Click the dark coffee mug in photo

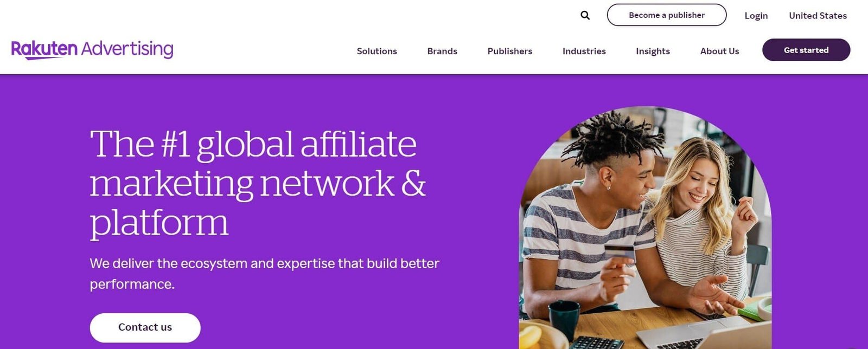coord(563,320)
